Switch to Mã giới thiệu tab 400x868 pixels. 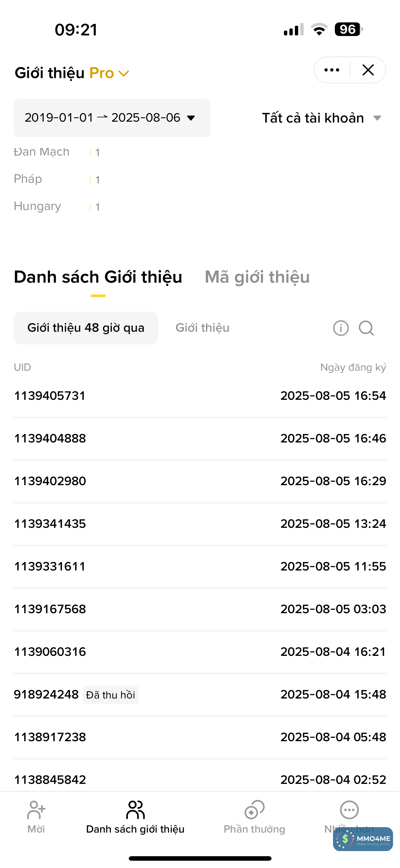257,277
